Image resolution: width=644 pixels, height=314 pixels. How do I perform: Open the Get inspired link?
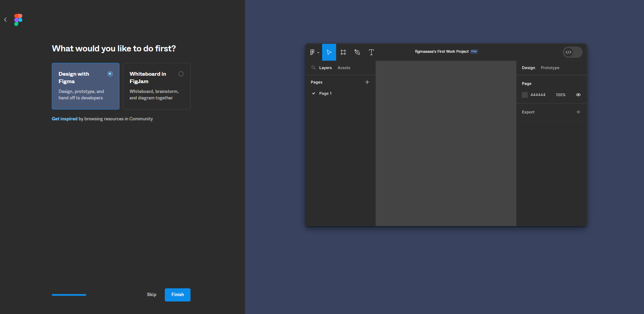pos(65,119)
